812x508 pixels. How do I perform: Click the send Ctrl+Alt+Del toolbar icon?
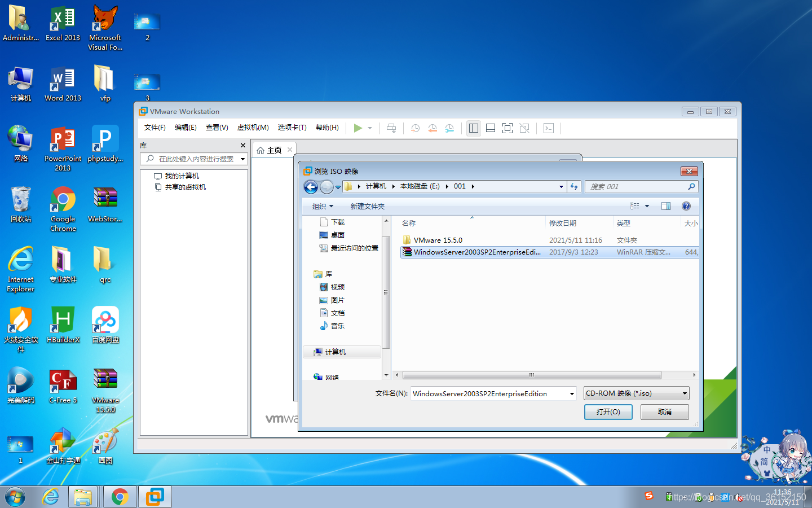coord(391,128)
